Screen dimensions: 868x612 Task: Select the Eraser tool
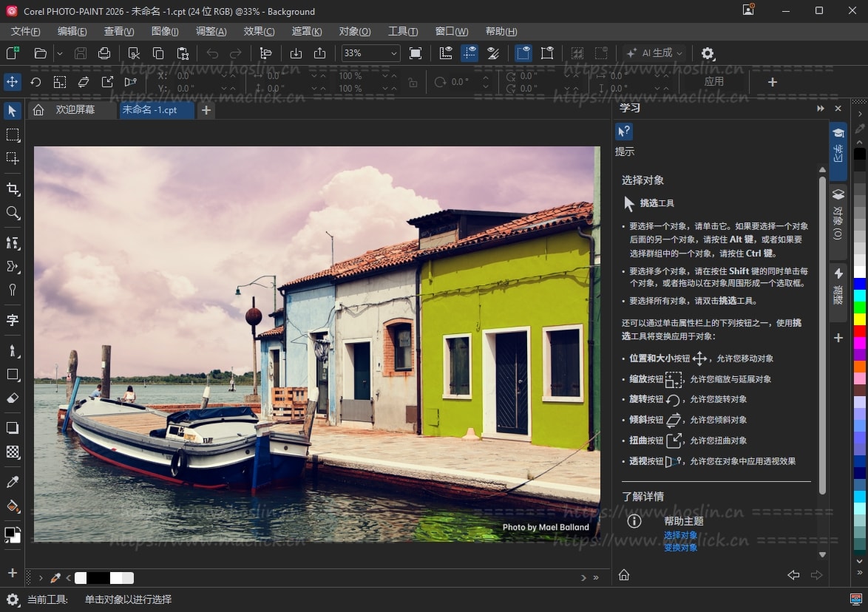point(13,398)
